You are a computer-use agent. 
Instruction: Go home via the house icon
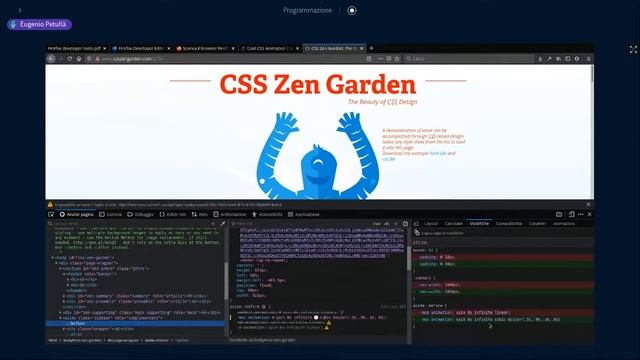(79, 59)
